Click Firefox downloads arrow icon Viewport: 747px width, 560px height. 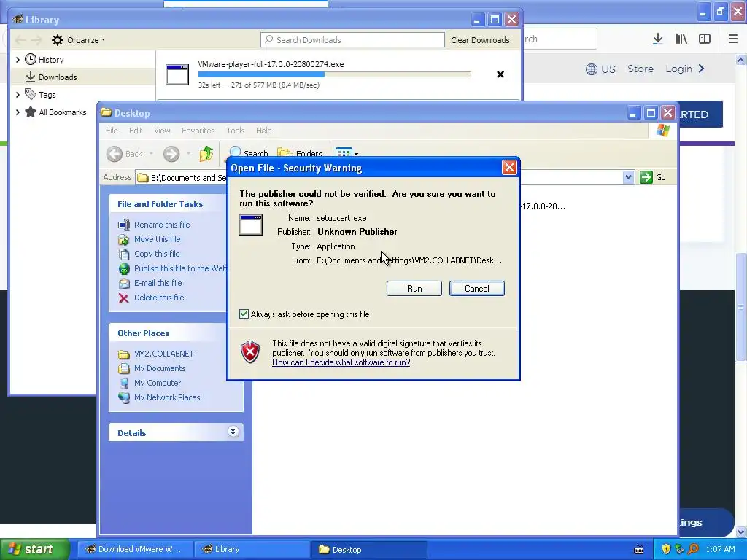click(x=657, y=39)
